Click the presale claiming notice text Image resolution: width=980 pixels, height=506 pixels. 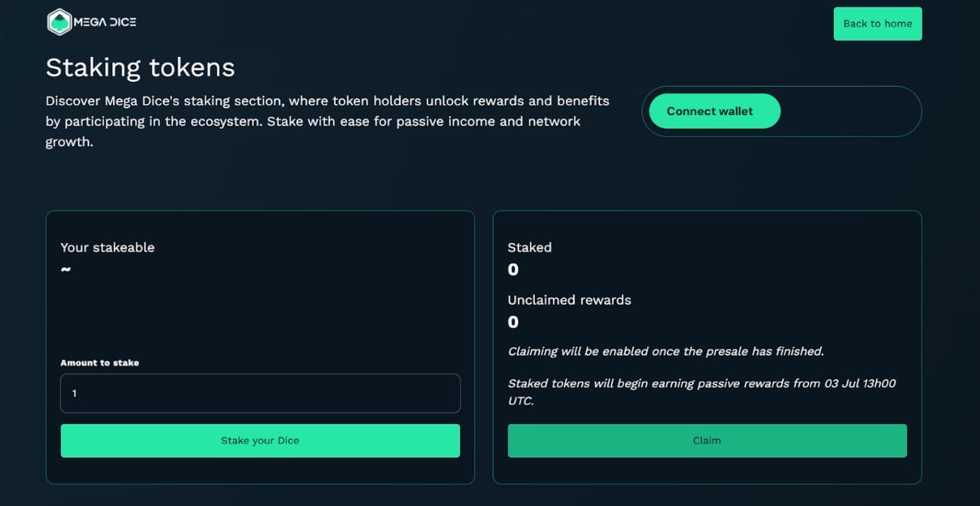665,351
